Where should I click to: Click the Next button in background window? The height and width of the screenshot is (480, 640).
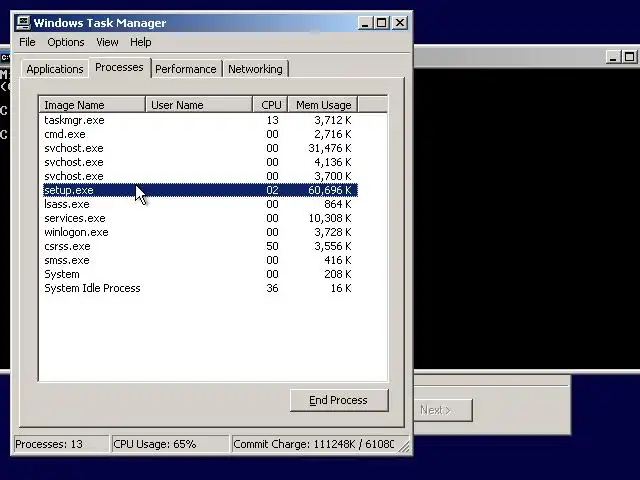(444, 410)
